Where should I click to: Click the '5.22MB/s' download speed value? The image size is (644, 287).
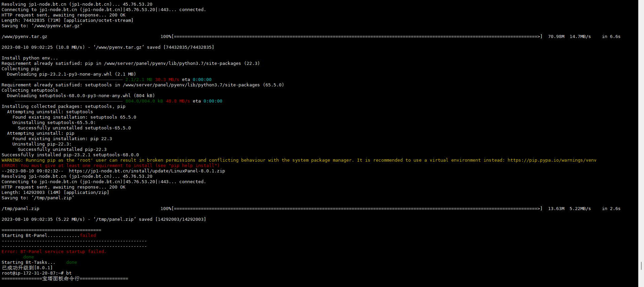pos(580,209)
